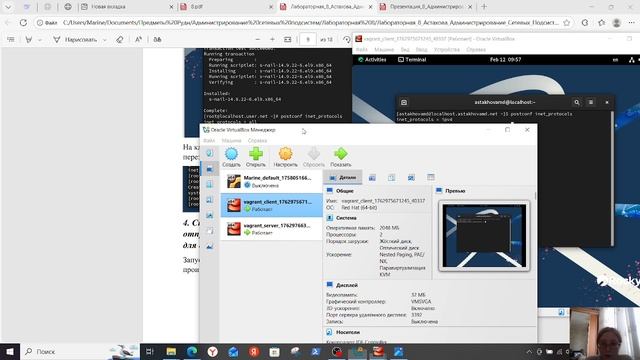Expand the Нарисовать options dropdown arrow
The image size is (640, 360).
[104, 40]
